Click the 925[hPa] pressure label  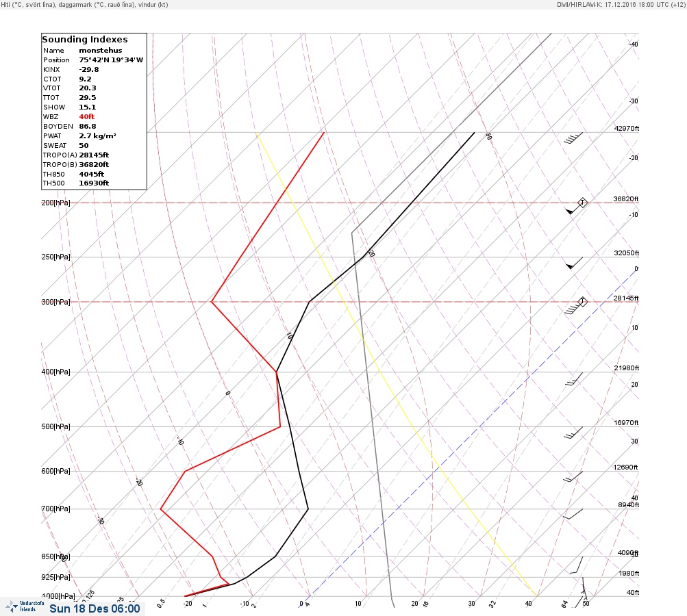click(55, 577)
